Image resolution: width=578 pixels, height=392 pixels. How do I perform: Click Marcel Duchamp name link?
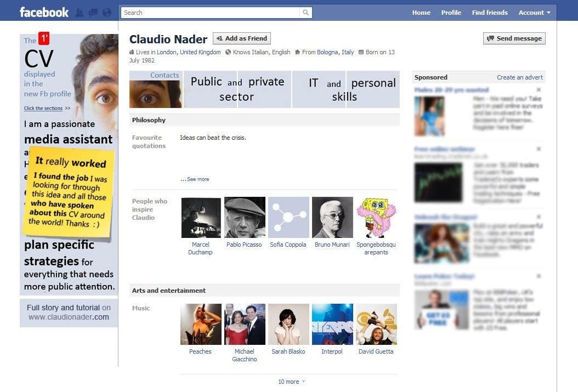click(200, 248)
